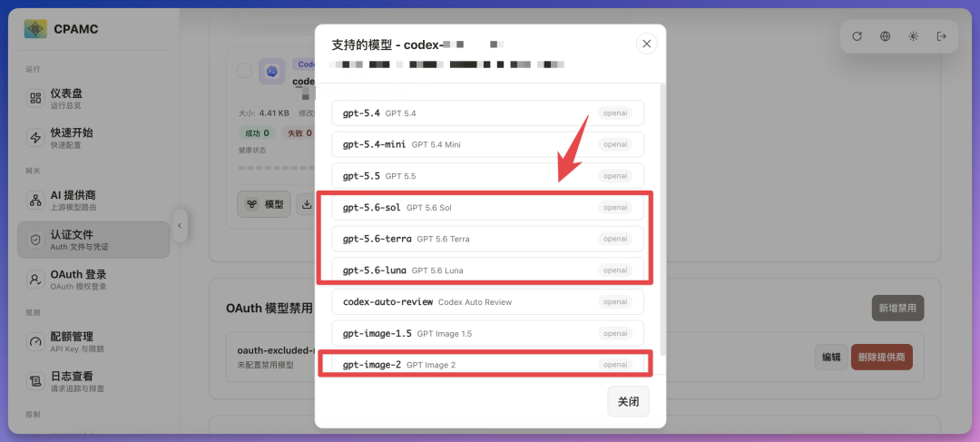Click the codex-auto-review model row
The width and height of the screenshot is (980, 442).
487,301
